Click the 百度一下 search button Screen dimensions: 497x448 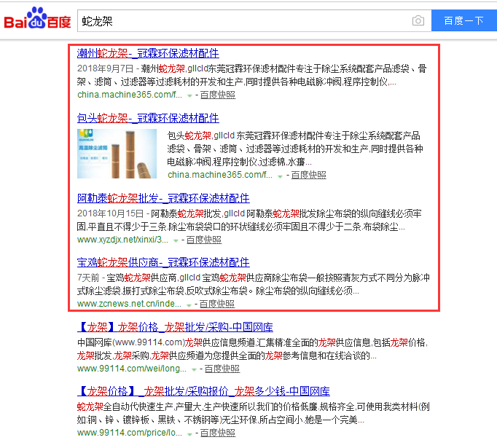[x=463, y=20]
